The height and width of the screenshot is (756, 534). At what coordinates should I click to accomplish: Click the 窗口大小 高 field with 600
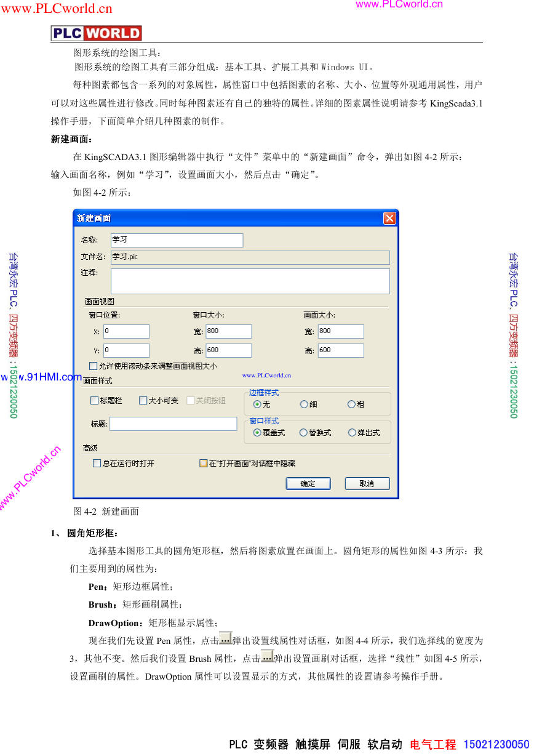pos(228,350)
